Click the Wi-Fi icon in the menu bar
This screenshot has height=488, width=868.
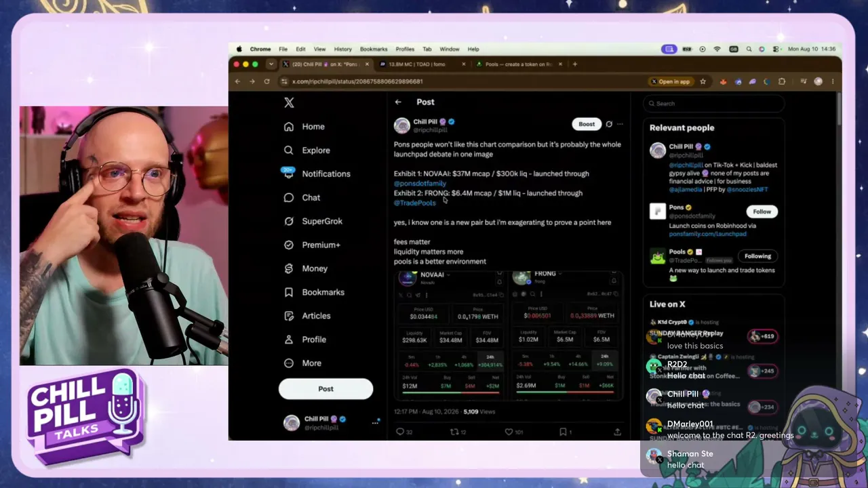[x=717, y=49]
